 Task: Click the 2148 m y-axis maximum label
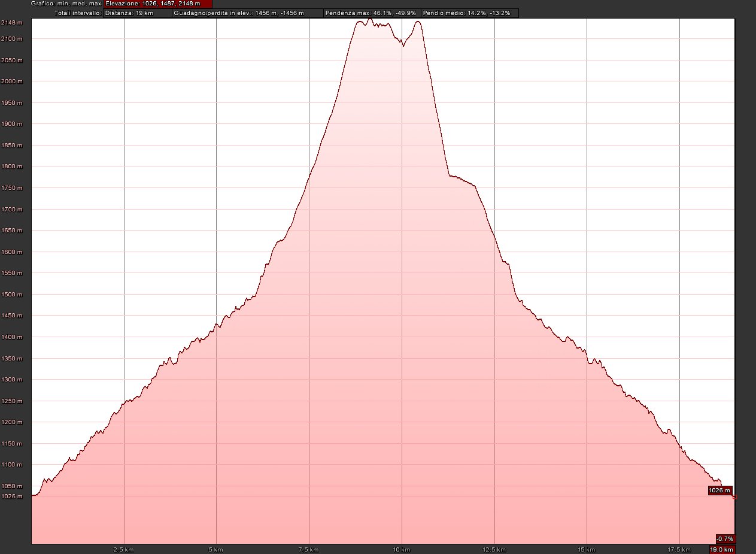(x=12, y=23)
